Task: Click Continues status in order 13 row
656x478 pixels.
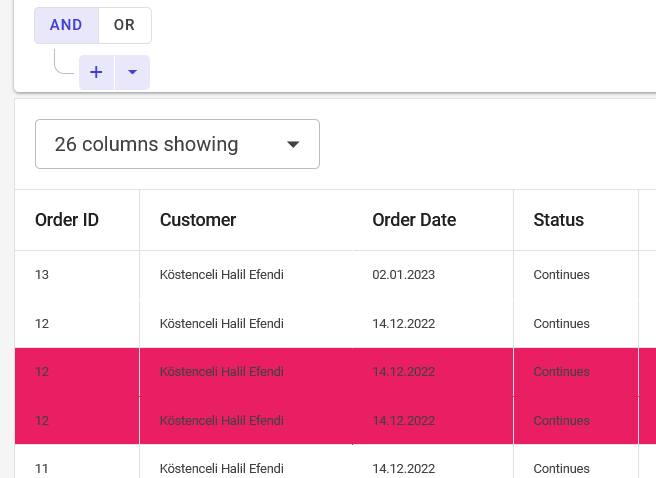Action: pos(576,275)
